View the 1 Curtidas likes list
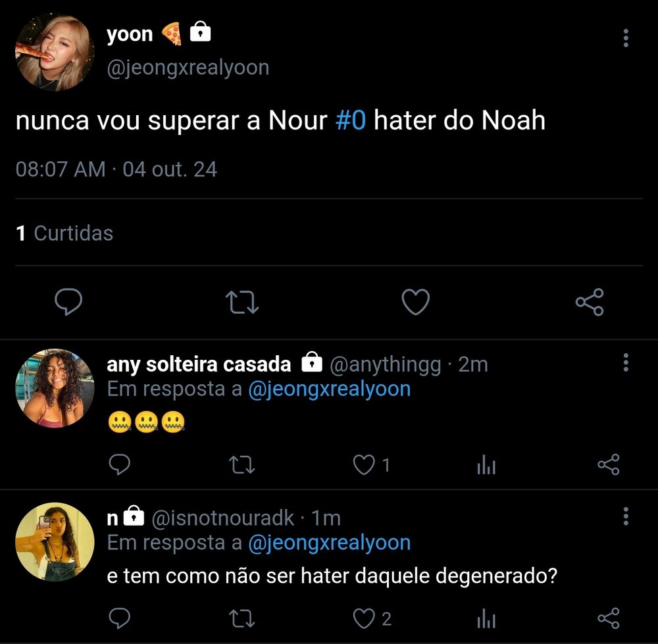This screenshot has width=658, height=644. (64, 233)
